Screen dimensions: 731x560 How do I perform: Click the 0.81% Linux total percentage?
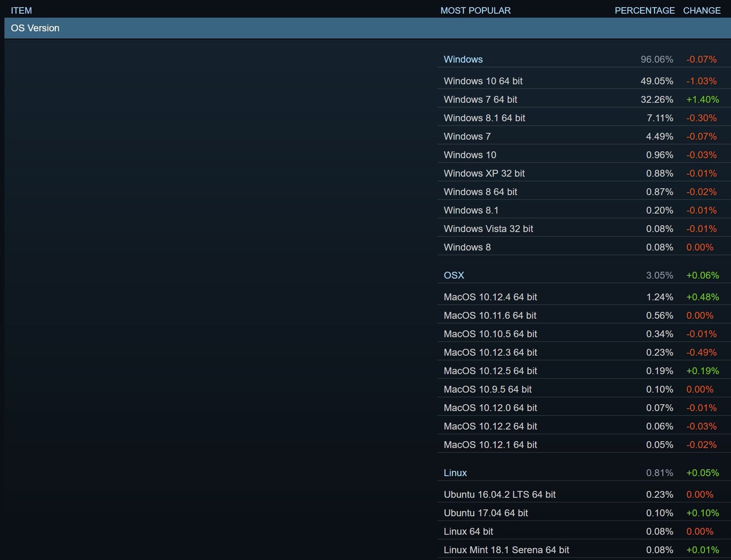pos(660,473)
